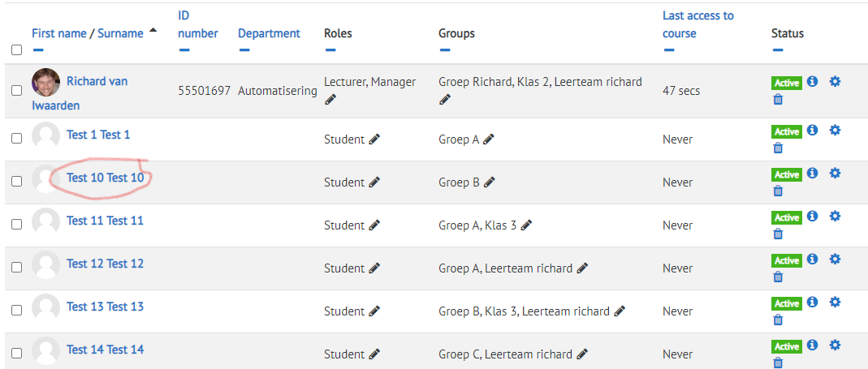Delete enrolment trash icon for Test 12
868x369 pixels.
778,277
